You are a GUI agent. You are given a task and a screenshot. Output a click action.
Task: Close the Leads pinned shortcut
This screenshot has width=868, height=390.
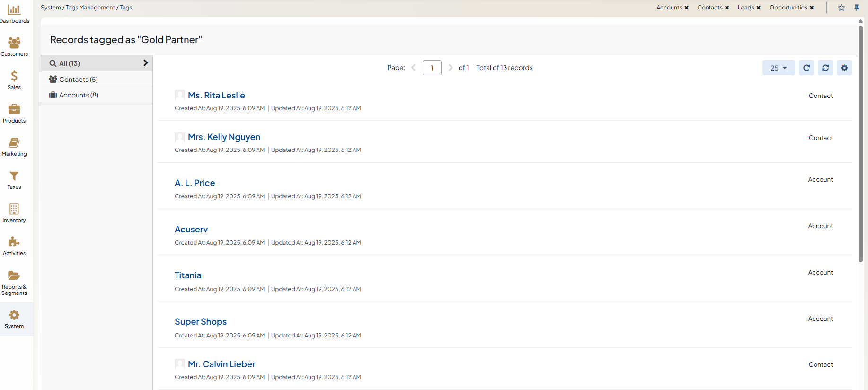pos(758,8)
